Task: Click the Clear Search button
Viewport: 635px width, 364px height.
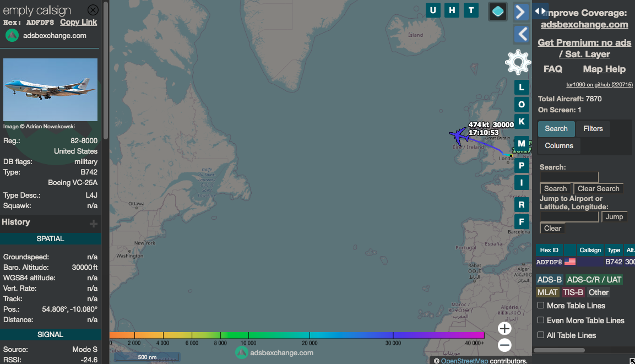Action: (x=598, y=189)
